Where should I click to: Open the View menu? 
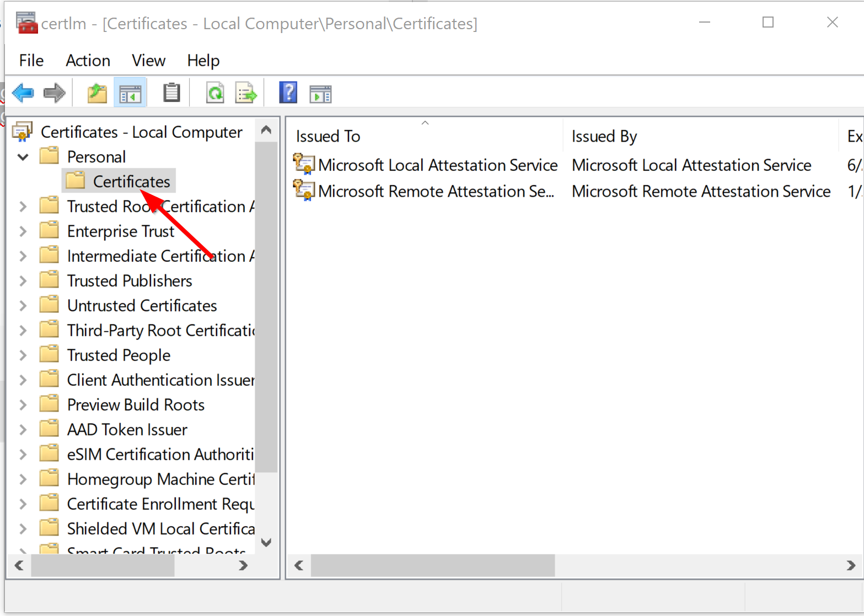(x=148, y=60)
